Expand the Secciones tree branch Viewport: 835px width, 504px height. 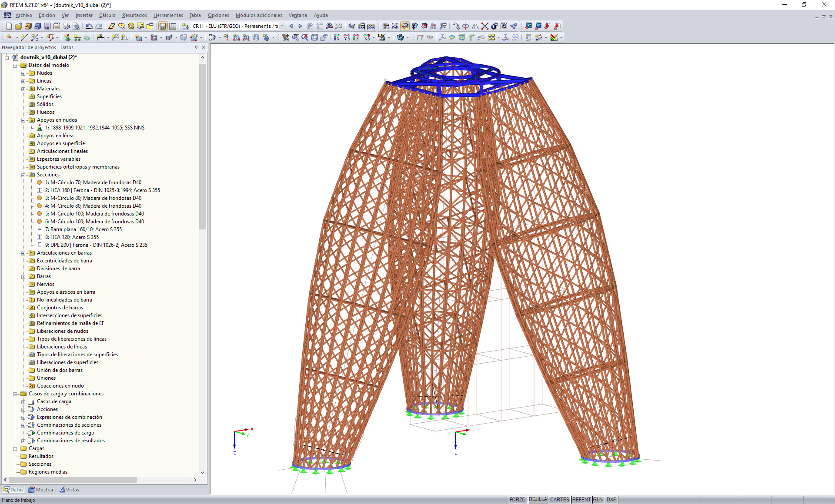click(24, 175)
